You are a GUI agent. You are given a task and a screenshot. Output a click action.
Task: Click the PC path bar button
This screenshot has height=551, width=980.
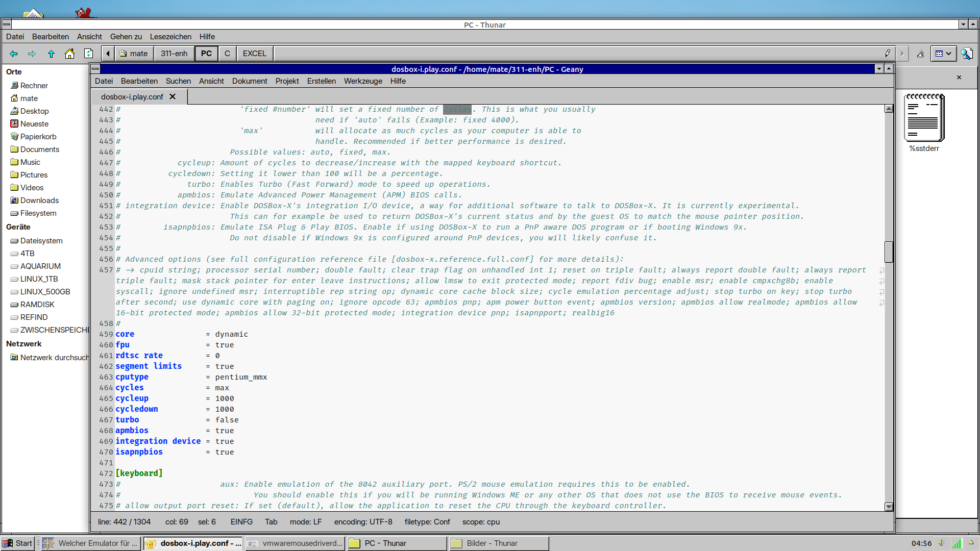[x=206, y=54]
